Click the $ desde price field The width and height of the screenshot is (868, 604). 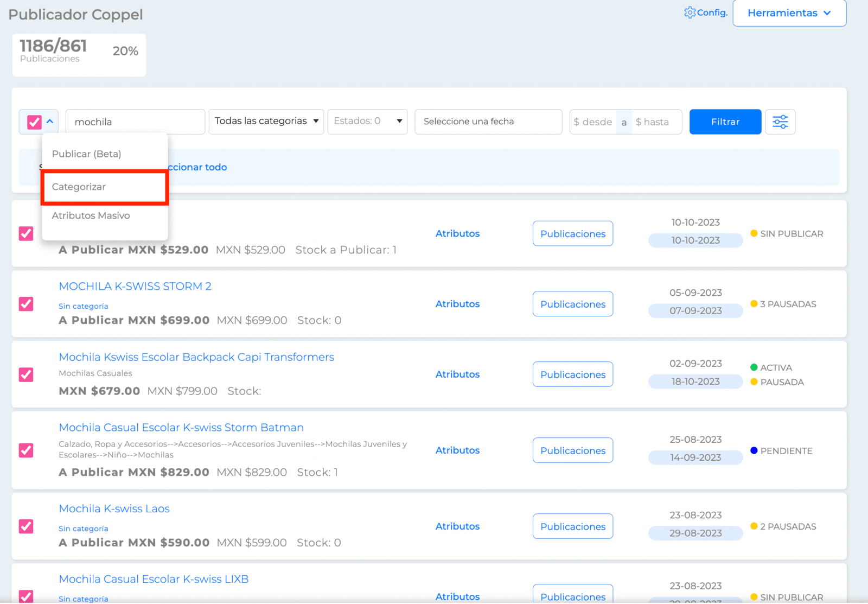pyautogui.click(x=593, y=122)
